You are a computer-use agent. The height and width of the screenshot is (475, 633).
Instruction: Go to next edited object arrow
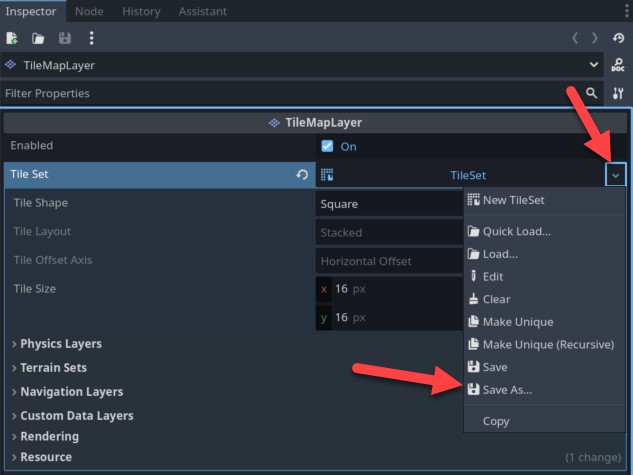click(595, 38)
